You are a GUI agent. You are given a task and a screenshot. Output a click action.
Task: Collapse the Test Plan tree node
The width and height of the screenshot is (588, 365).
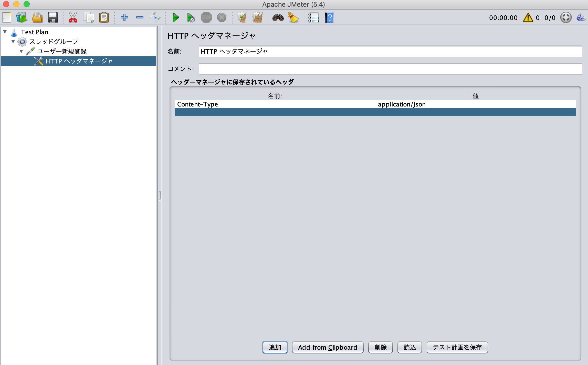(5, 32)
